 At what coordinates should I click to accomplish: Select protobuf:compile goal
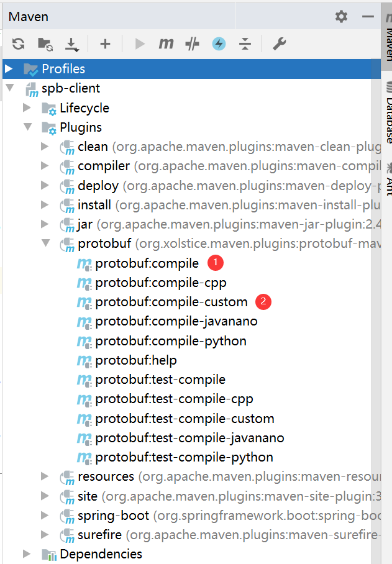click(147, 263)
